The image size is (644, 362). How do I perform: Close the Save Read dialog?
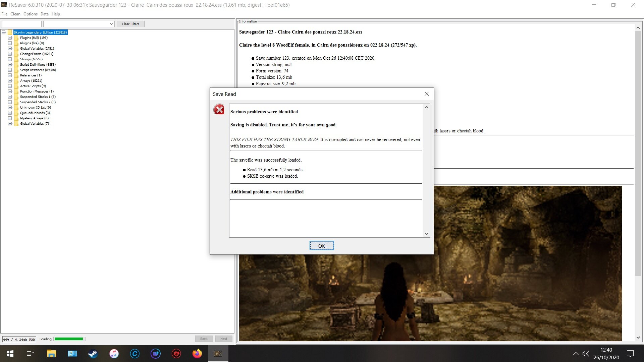[427, 94]
